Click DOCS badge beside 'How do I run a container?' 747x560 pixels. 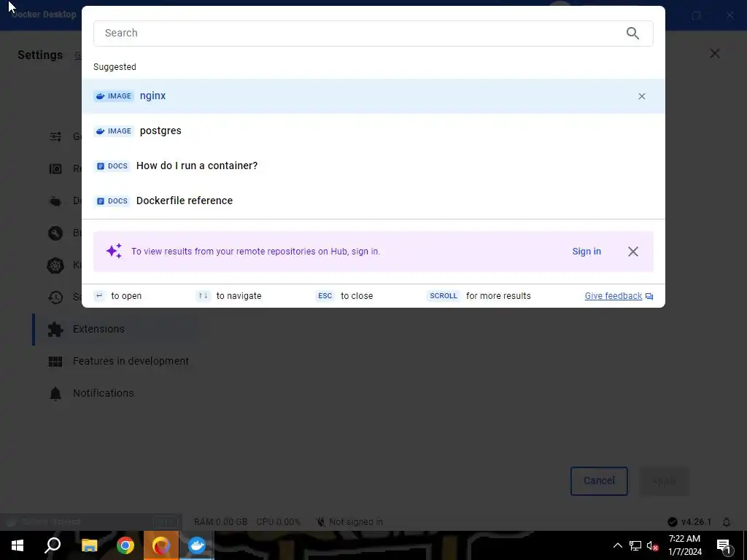pos(112,166)
